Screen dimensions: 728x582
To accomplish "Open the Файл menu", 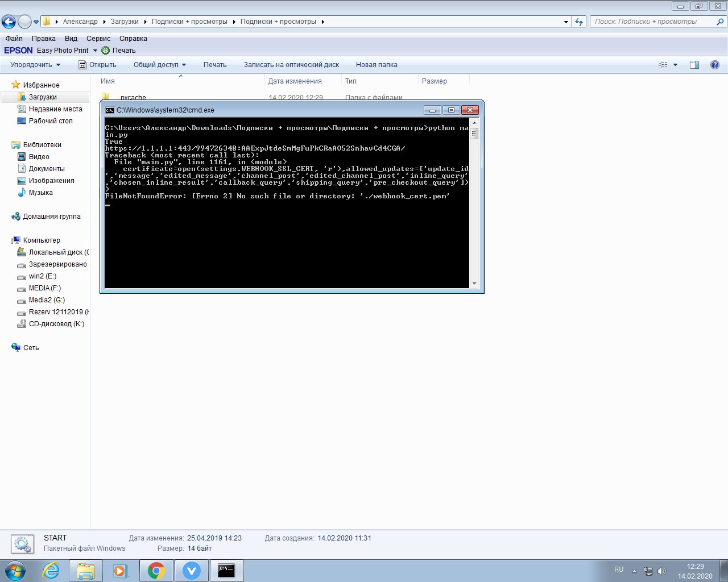I will [14, 39].
